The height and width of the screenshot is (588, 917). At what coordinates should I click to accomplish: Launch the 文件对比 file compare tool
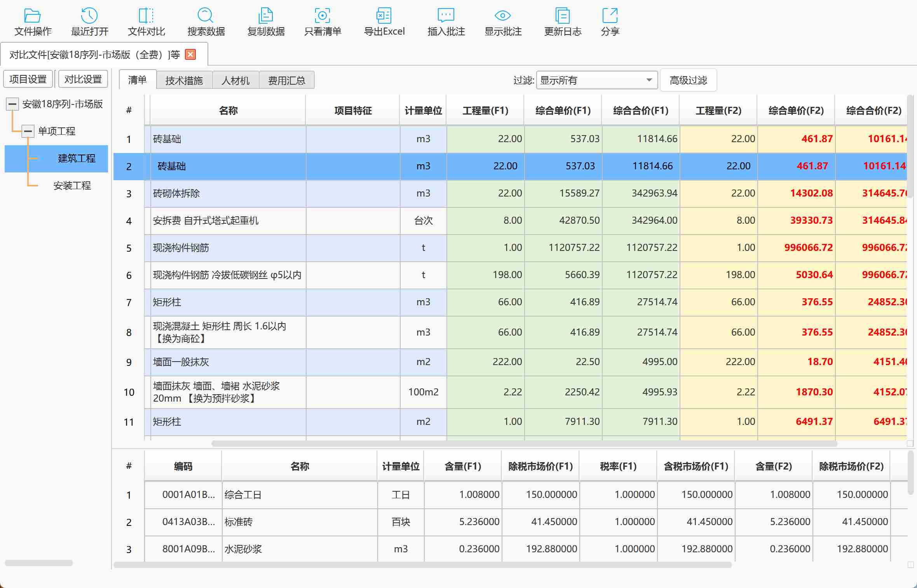[x=146, y=23]
